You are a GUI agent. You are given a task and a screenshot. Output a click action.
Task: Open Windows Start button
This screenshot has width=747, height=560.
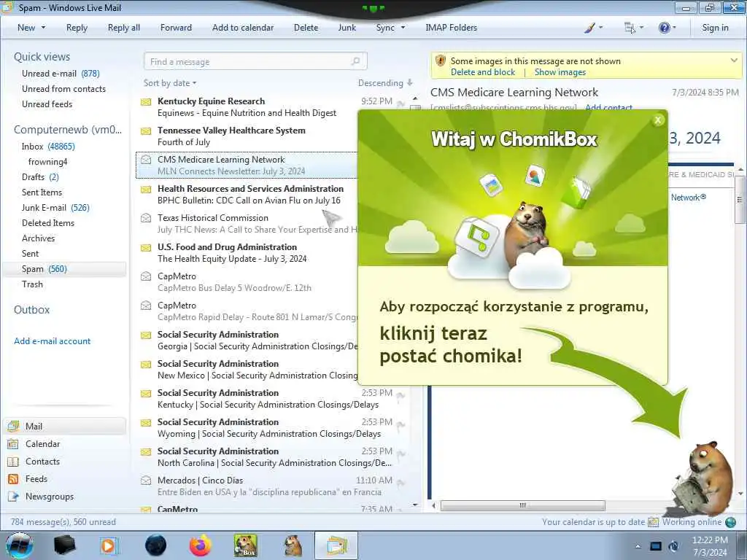click(19, 545)
